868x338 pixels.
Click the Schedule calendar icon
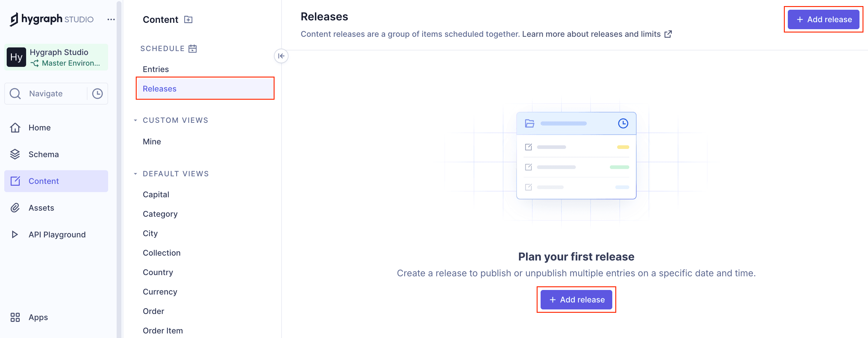193,48
